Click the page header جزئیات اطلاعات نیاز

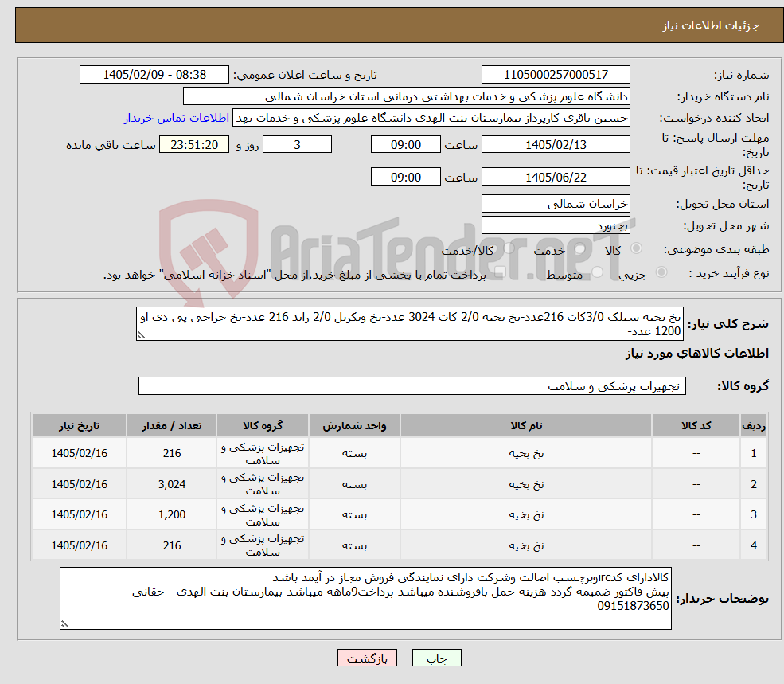pos(711,25)
